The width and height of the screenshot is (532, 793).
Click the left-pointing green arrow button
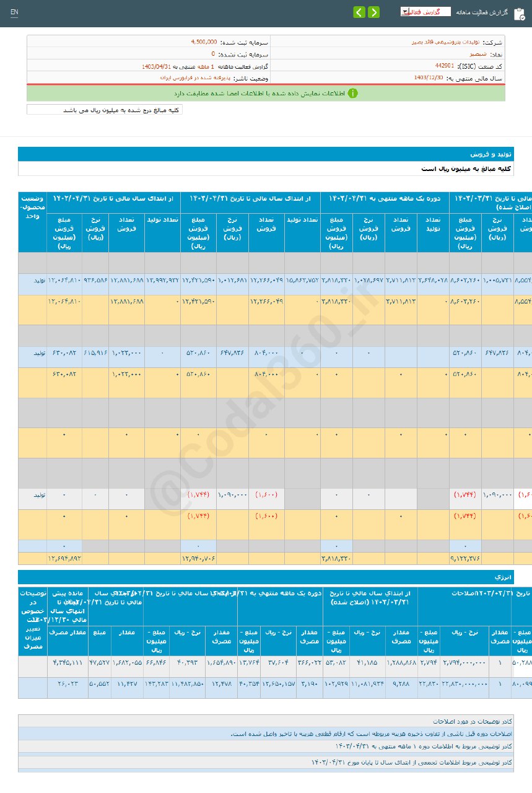(359, 12)
